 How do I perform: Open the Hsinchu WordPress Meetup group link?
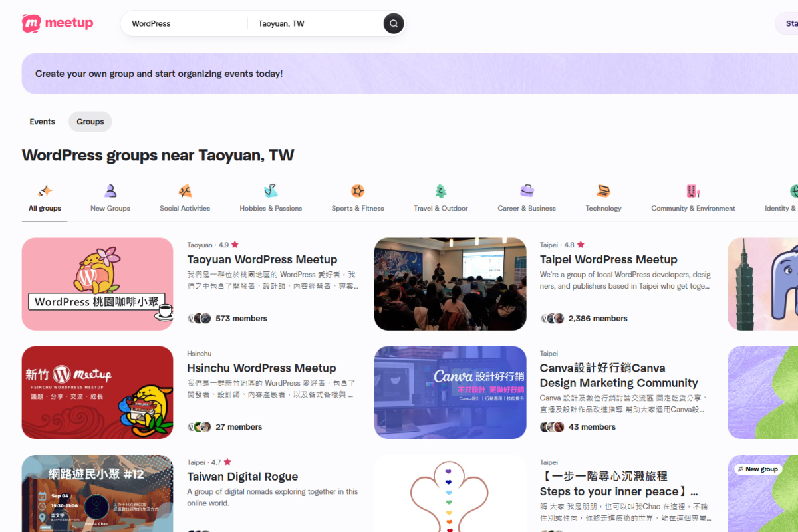click(261, 368)
